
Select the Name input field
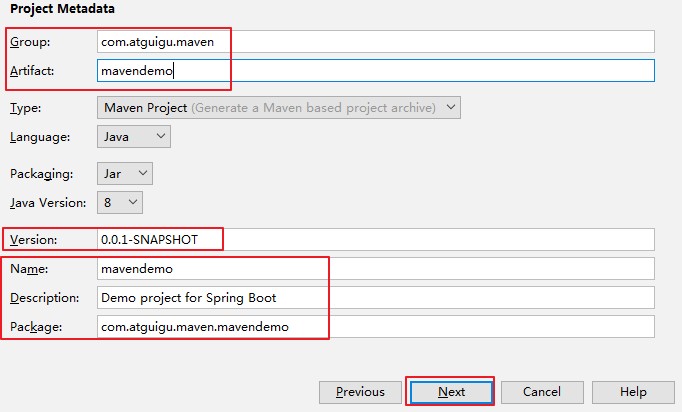[x=375, y=268]
